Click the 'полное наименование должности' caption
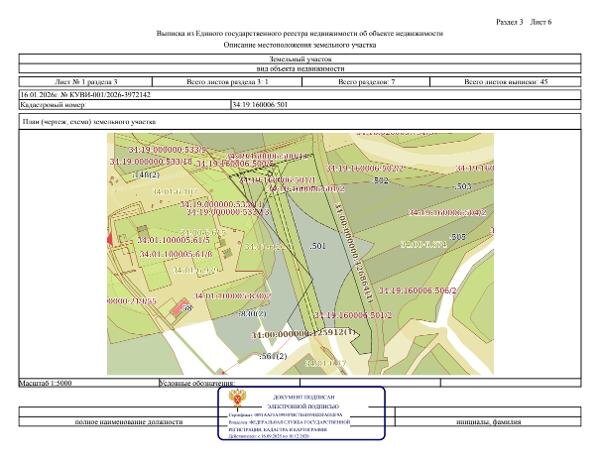The height and width of the screenshot is (464, 600). coord(129,422)
